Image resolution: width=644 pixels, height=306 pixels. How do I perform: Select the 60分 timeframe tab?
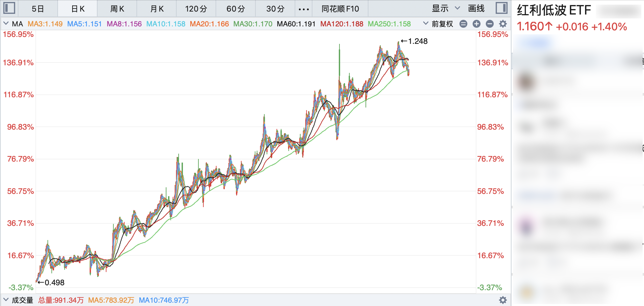click(x=236, y=9)
